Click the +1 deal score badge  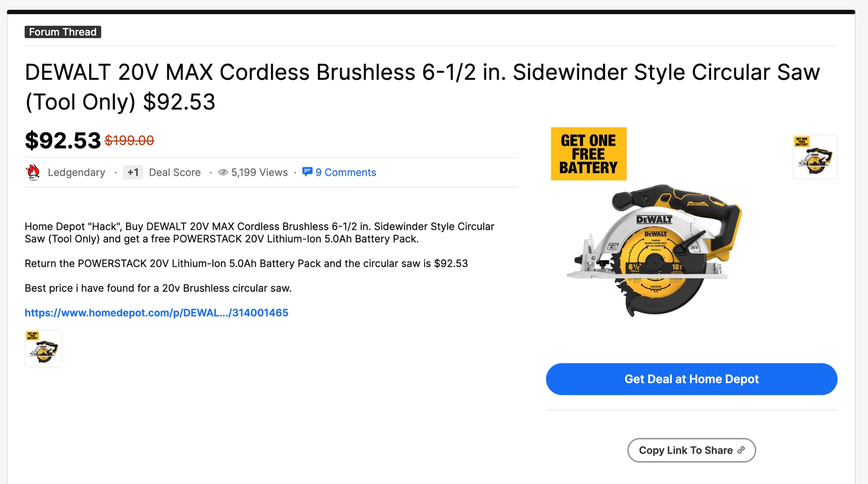[133, 172]
